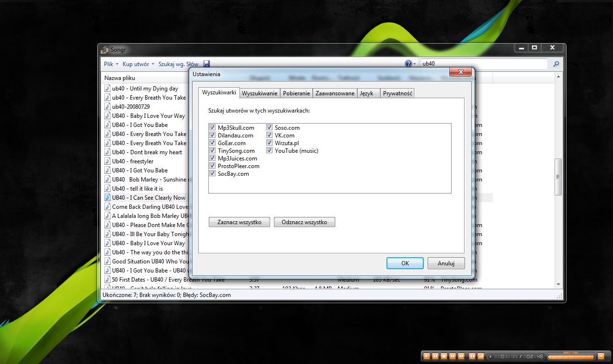Image resolution: width=613 pixels, height=364 pixels.
Task: Uncheck the Soso.com checkbox
Action: pos(270,128)
